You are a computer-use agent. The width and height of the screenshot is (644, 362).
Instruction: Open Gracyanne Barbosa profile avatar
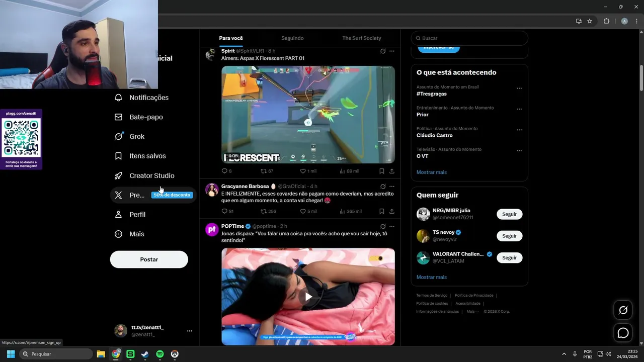[212, 190]
